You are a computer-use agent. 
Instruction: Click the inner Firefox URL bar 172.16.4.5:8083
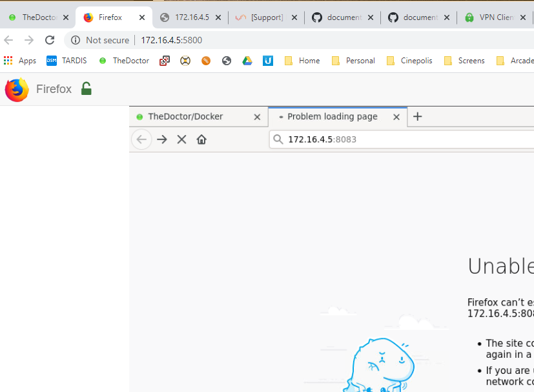[402, 139]
